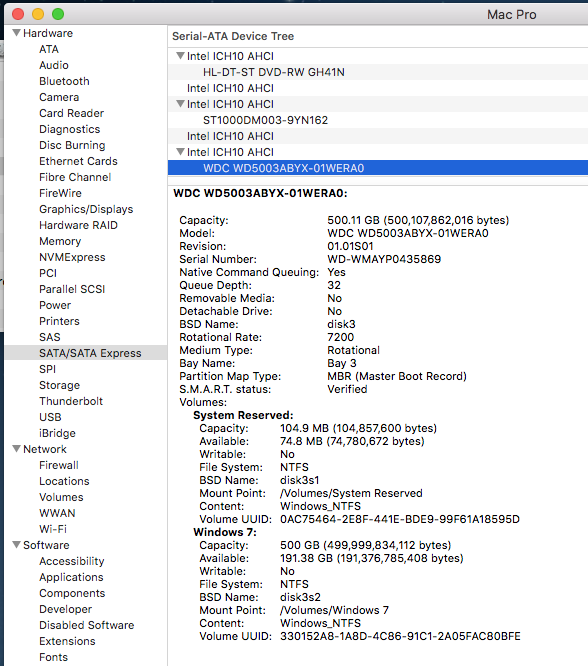Select SATA/SATA Express entry
Viewport: 588px width, 666px height.
point(86,353)
